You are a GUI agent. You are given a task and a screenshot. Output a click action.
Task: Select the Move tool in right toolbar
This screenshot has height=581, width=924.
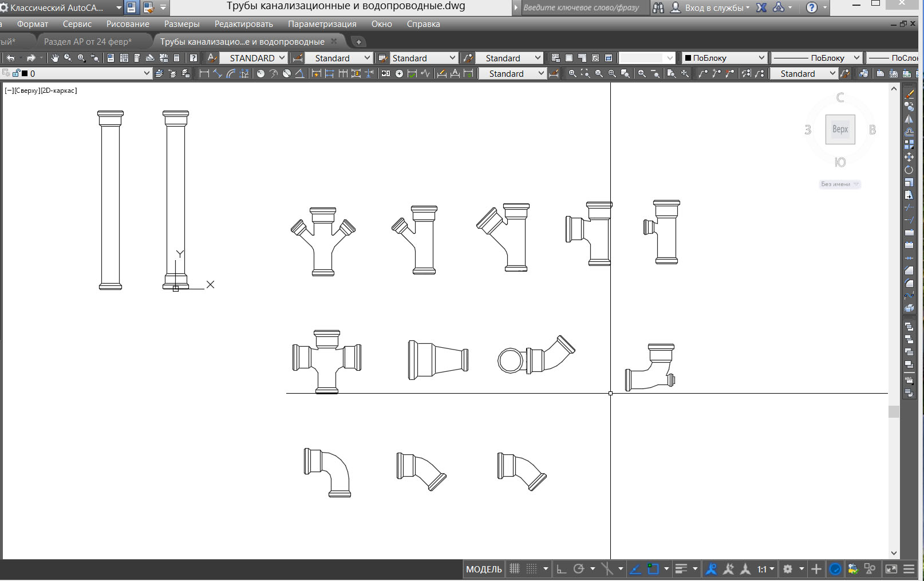coord(909,157)
